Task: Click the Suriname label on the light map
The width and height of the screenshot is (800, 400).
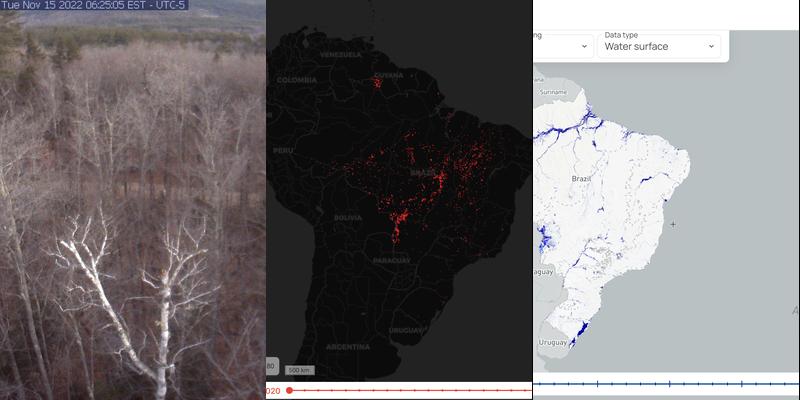Action: (553, 92)
